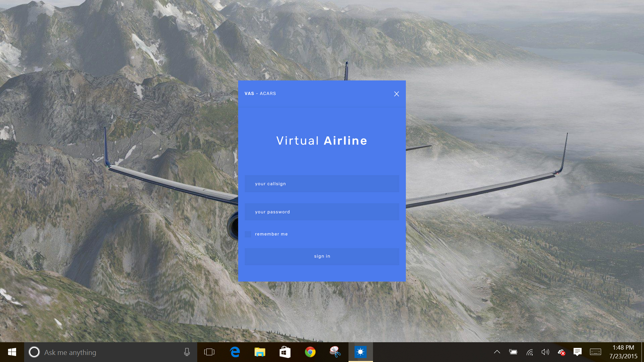
Task: Click the Cortana circle icon
Action: pos(34,352)
